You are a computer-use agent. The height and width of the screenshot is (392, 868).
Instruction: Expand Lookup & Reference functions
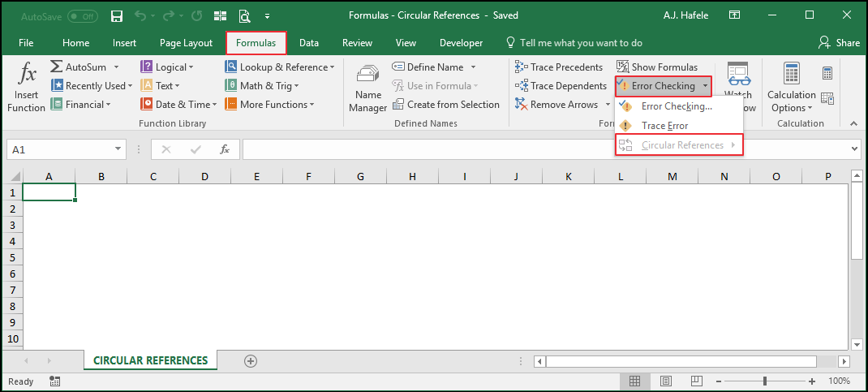click(280, 67)
